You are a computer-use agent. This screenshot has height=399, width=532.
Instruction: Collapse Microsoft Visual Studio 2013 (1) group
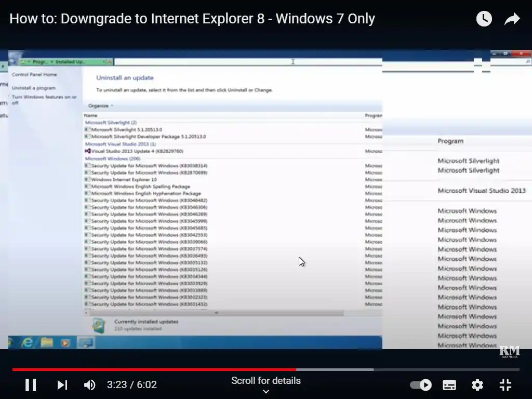point(121,144)
